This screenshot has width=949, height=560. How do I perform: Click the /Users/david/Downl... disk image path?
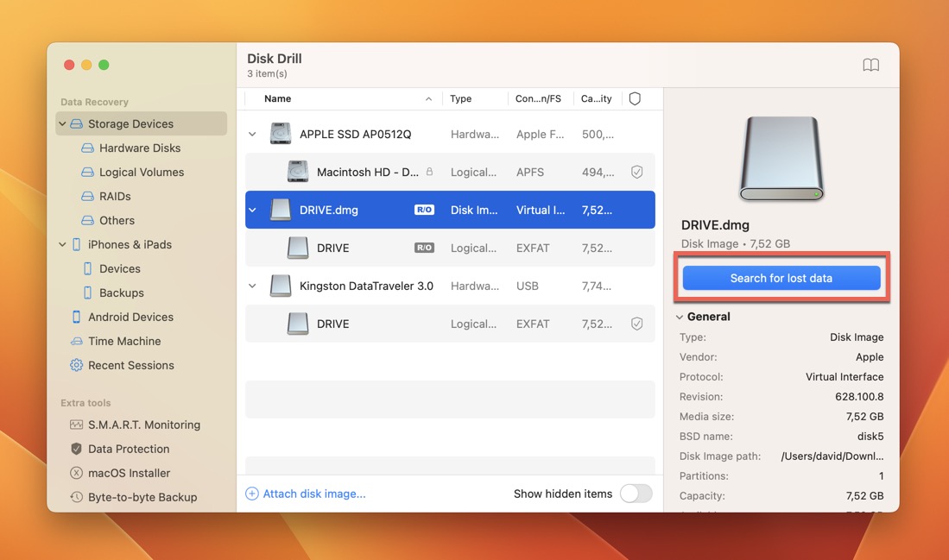(832, 456)
